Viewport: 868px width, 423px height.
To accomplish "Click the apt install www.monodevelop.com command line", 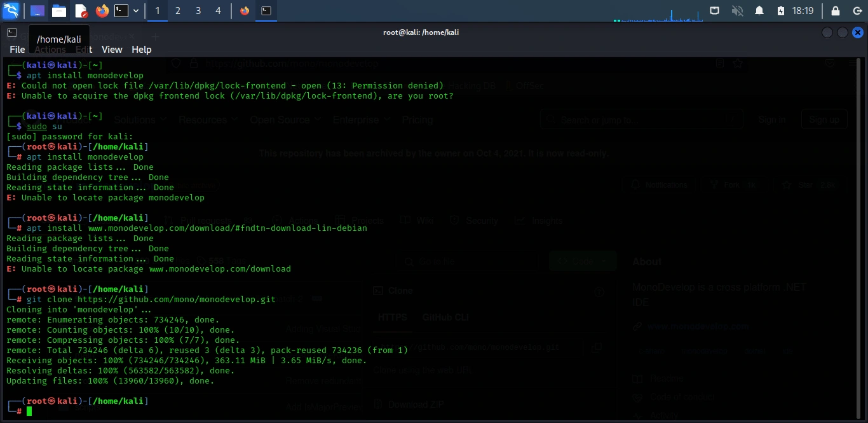I will pos(197,228).
